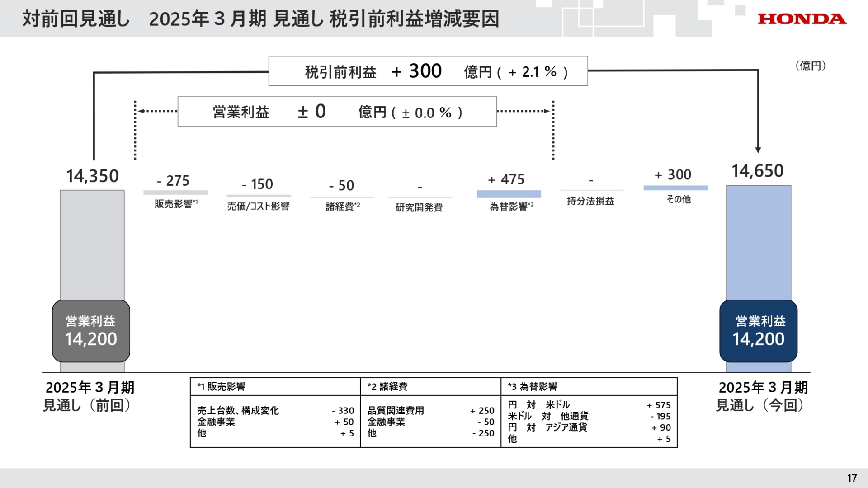The height and width of the screenshot is (488, 868).
Task: Select the 2025年3月期 見通し（今回）label
Action: (762, 396)
